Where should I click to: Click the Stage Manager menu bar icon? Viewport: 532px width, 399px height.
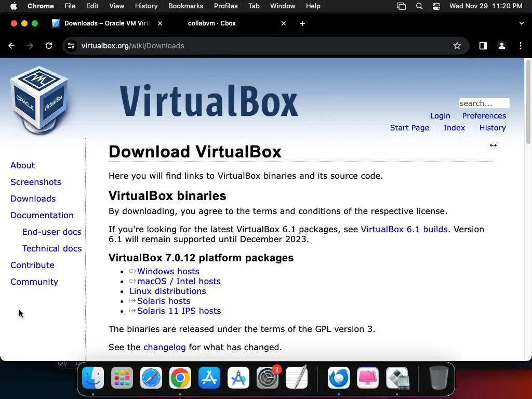click(x=402, y=6)
